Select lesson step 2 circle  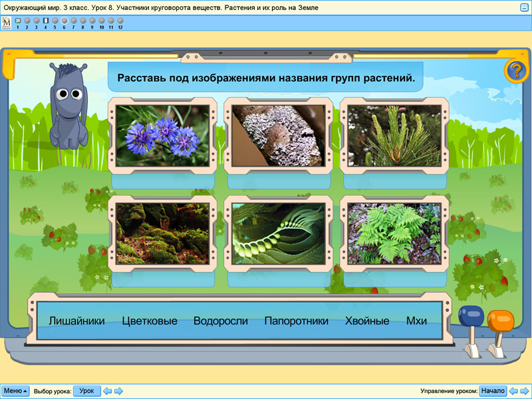27,20
